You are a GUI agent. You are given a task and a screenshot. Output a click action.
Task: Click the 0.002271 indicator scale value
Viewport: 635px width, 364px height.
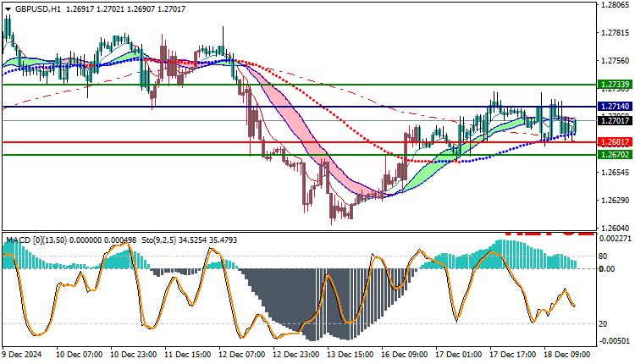click(x=615, y=239)
